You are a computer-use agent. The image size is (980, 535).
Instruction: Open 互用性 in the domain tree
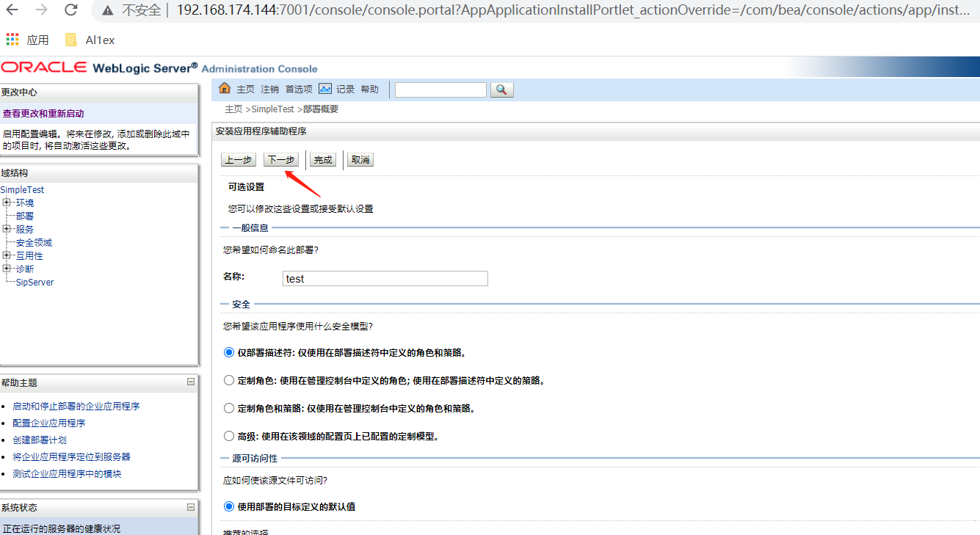[x=29, y=255]
